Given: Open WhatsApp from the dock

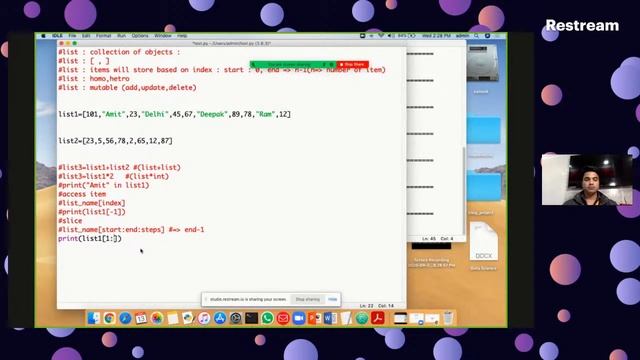Looking at the screenshot, I should point(267,318).
